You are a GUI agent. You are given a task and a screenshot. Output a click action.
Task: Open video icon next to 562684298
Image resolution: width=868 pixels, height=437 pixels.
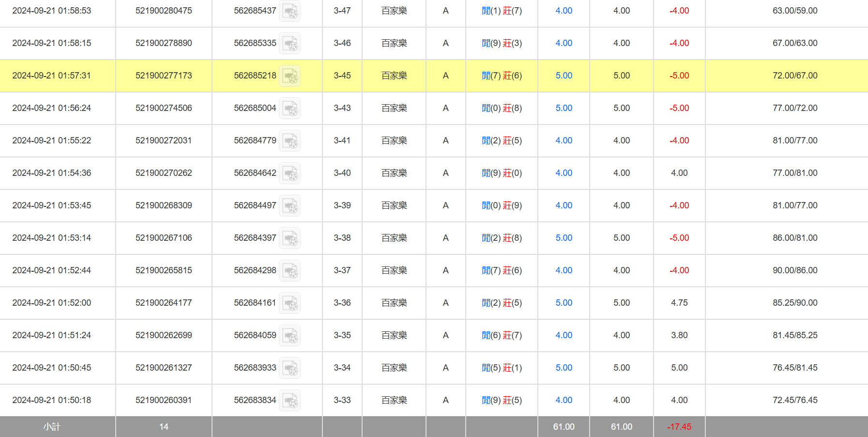click(290, 271)
